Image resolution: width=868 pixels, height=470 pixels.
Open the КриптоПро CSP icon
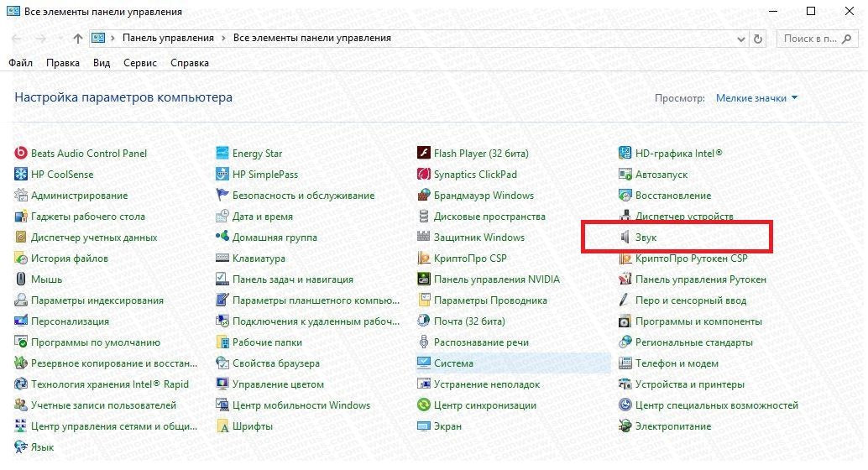point(423,258)
